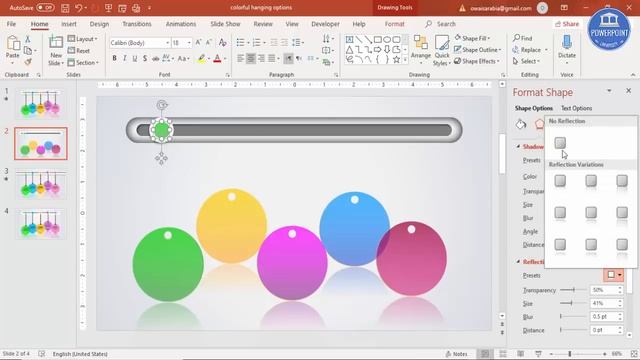Click the Find button
The height and width of the screenshot is (360, 640).
click(523, 38)
